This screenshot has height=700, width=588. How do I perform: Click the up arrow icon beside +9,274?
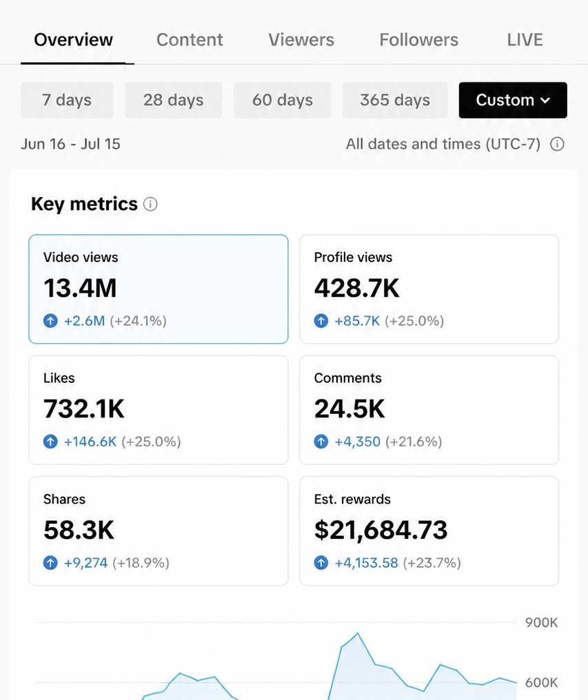click(50, 562)
